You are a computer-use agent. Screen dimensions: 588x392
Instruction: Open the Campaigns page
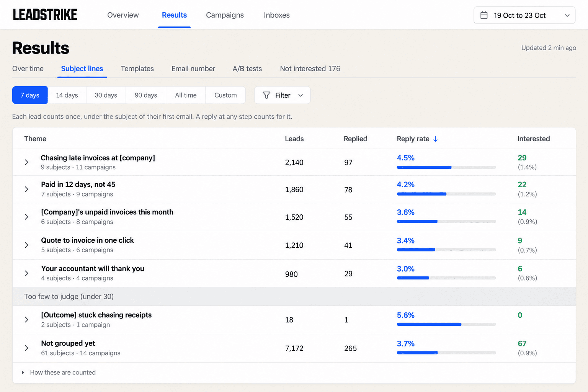pos(225,15)
